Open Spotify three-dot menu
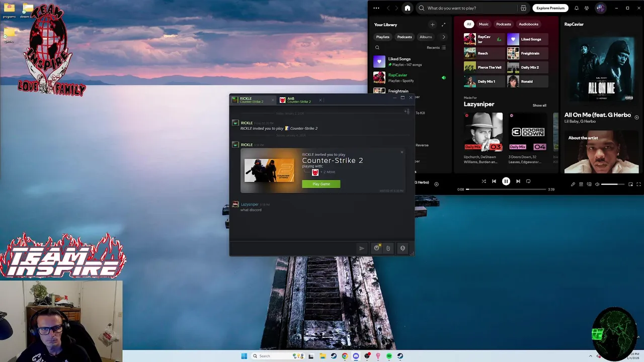The height and width of the screenshot is (362, 644). click(x=376, y=8)
